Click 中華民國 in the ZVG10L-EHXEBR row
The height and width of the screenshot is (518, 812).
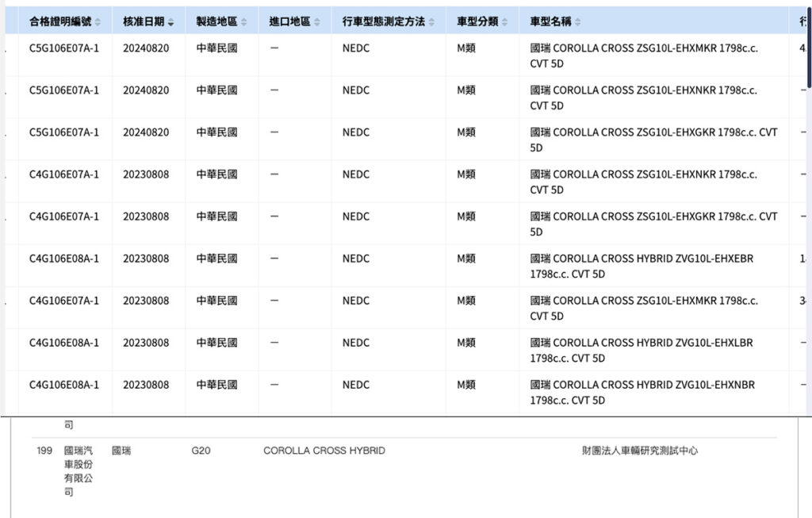[216, 259]
